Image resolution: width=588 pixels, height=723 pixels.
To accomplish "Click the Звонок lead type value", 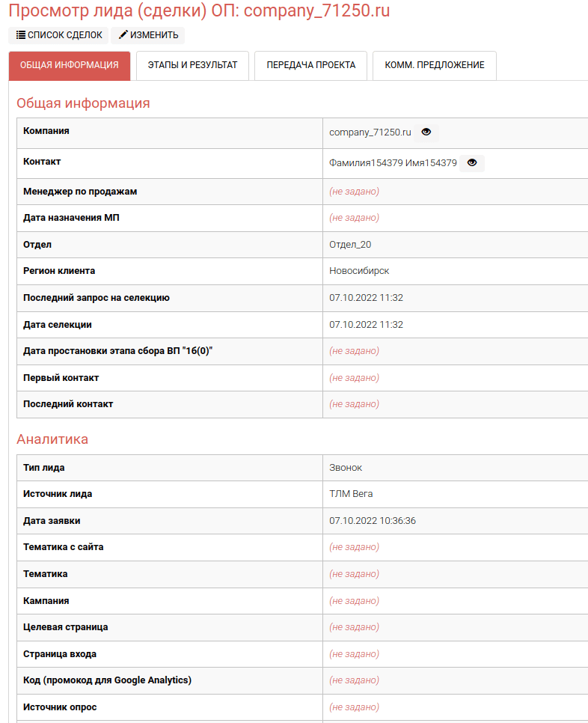I will (346, 468).
